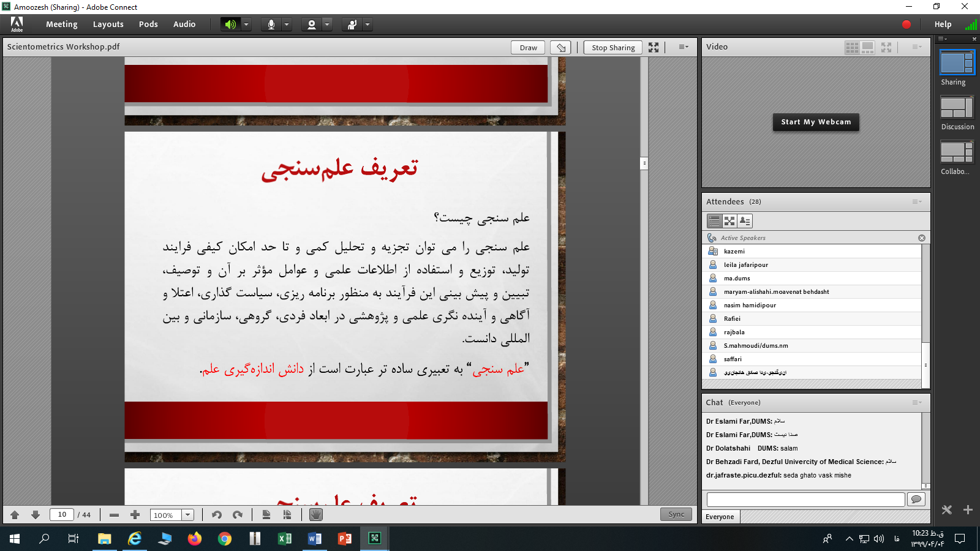The width and height of the screenshot is (980, 551).
Task: Open the Attendees pod options menu
Action: click(916, 201)
